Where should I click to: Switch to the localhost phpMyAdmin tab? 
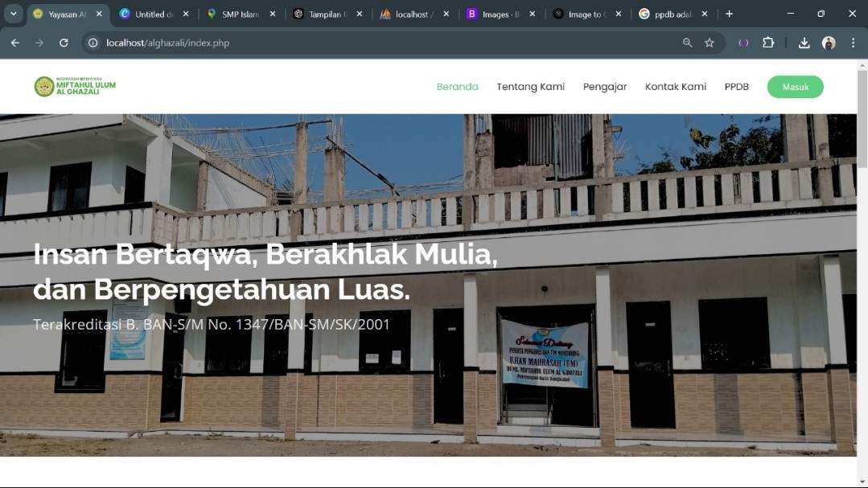[x=413, y=13]
